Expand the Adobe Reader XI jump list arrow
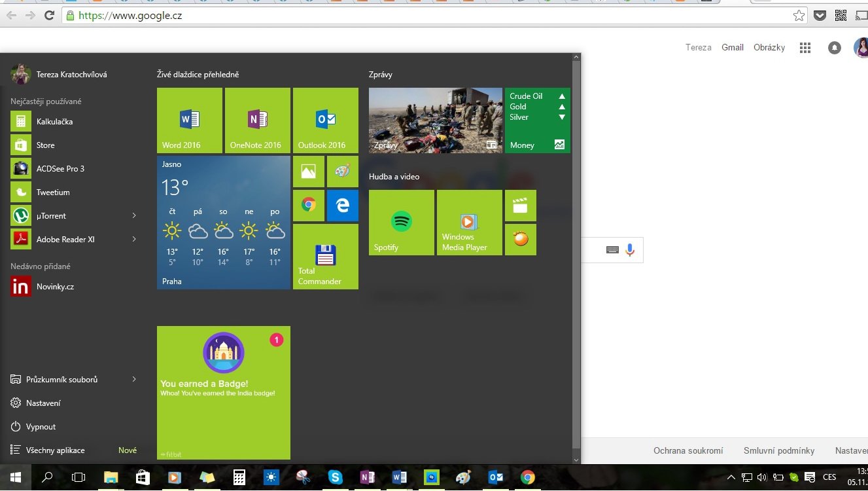This screenshot has height=491, width=868. tap(135, 240)
